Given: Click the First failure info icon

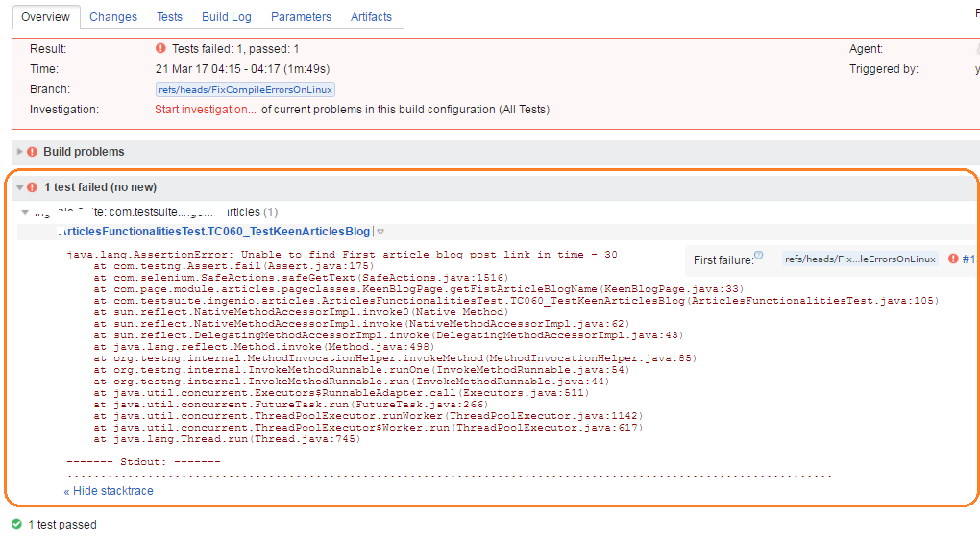Looking at the screenshot, I should (x=759, y=256).
